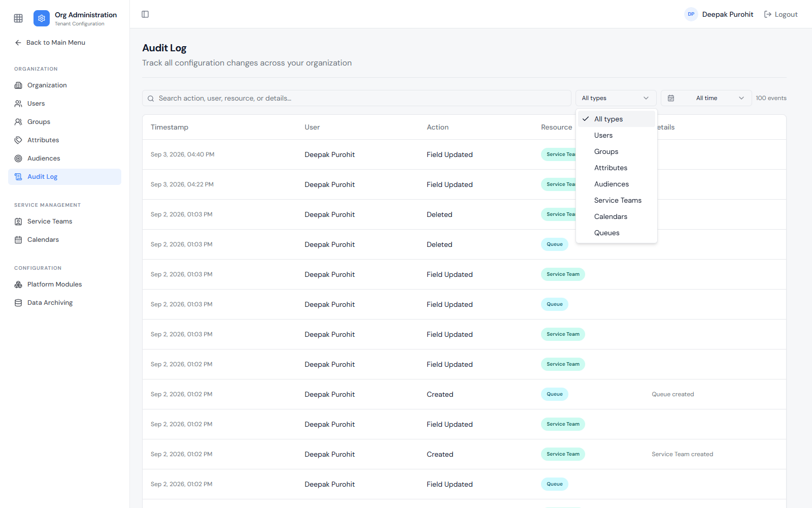Click the Sep 3, 2026, 04:40 PM timestamp
The height and width of the screenshot is (508, 812).
coord(183,154)
